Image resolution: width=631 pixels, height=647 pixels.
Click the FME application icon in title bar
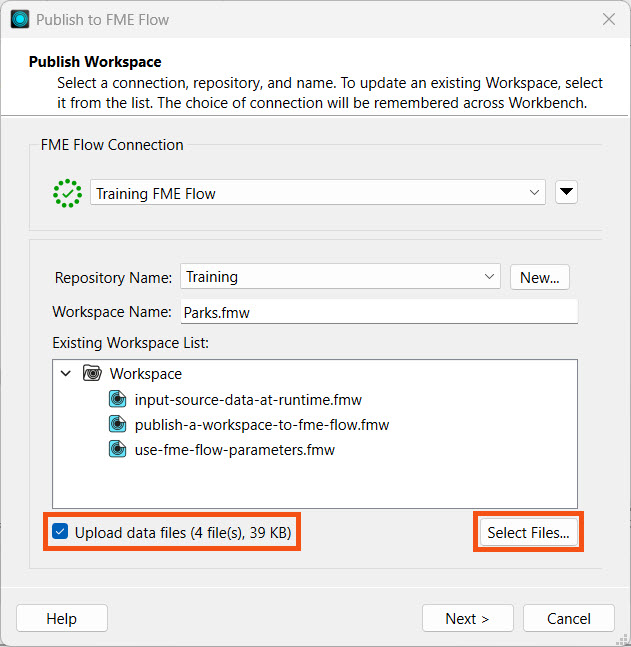[20, 19]
